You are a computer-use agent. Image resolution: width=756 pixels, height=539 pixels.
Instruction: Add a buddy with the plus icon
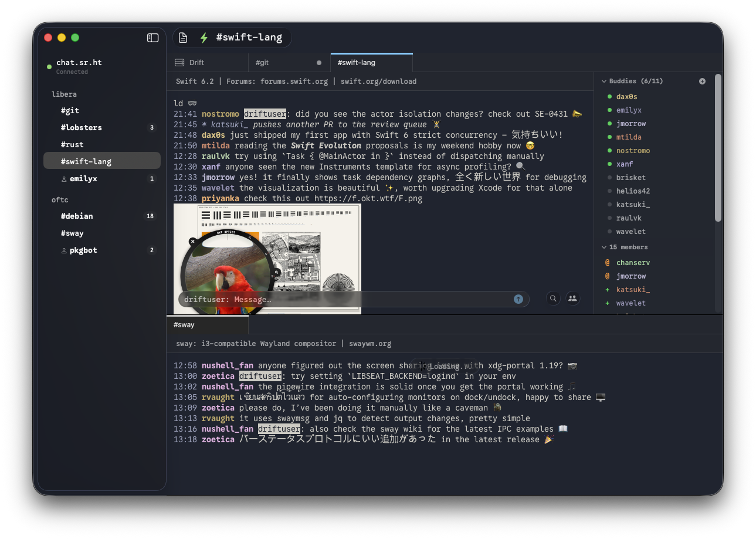(702, 81)
